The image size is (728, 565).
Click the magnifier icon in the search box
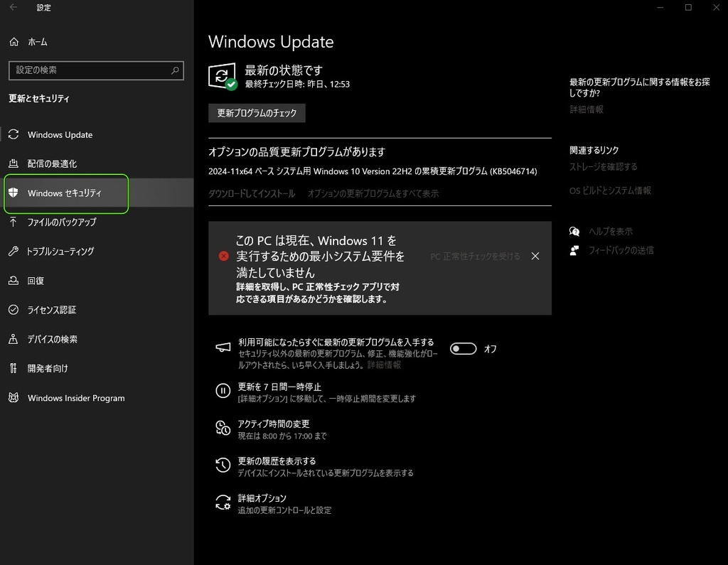(175, 70)
